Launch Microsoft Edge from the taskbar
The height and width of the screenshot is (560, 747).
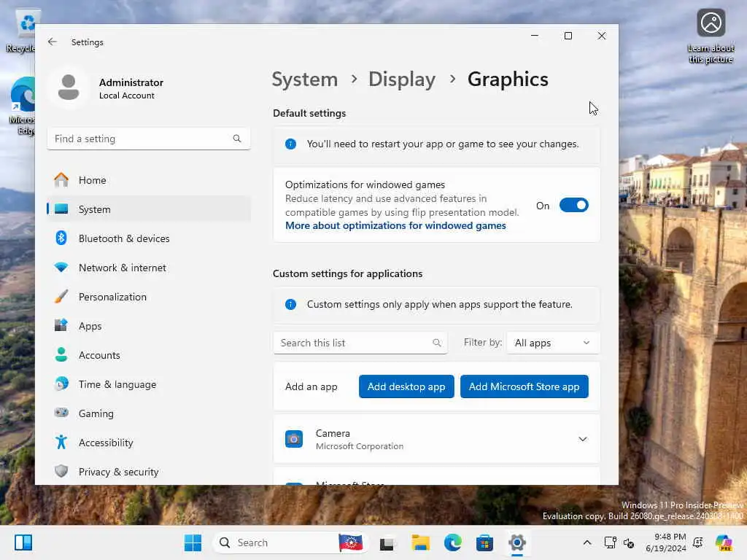(x=452, y=542)
